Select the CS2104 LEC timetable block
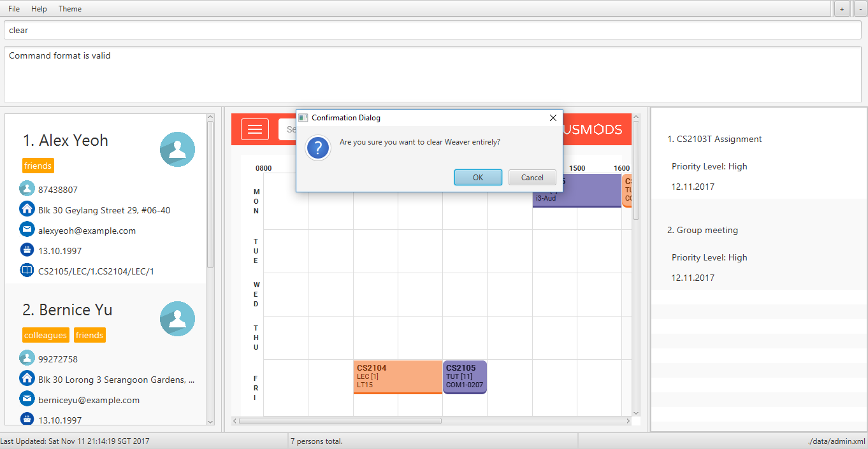This screenshot has width=868, height=449. click(x=397, y=376)
